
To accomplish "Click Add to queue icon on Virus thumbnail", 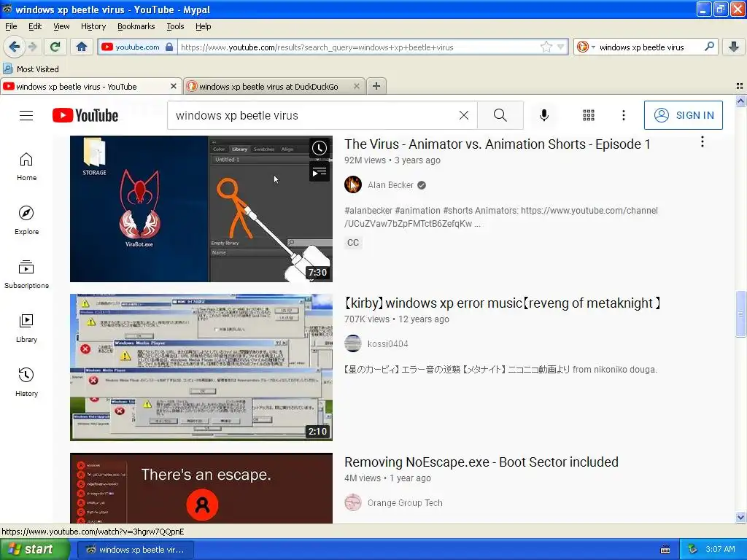I will click(x=320, y=171).
